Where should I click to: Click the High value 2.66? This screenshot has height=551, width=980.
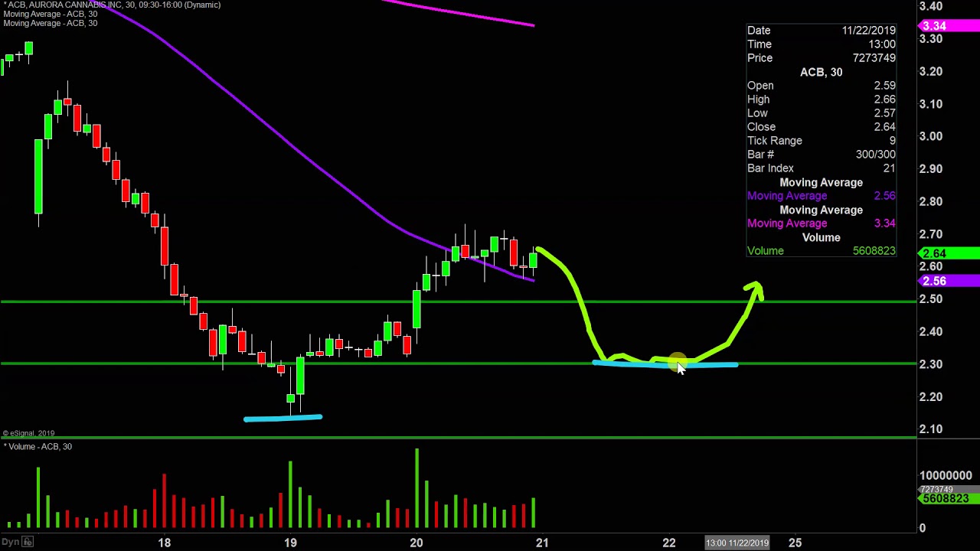pyautogui.click(x=884, y=99)
